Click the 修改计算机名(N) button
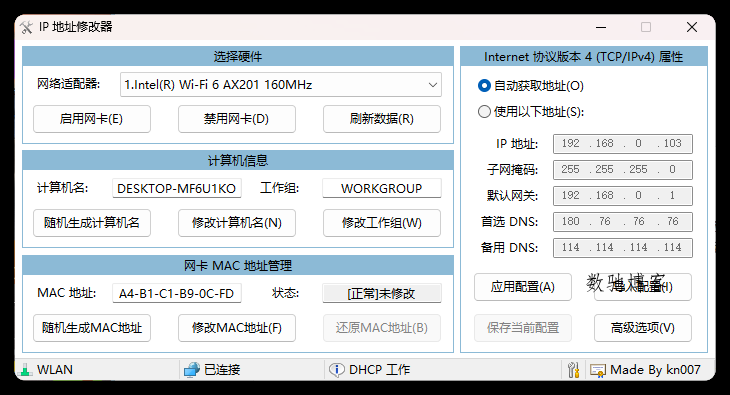The width and height of the screenshot is (730, 395). coord(237,223)
